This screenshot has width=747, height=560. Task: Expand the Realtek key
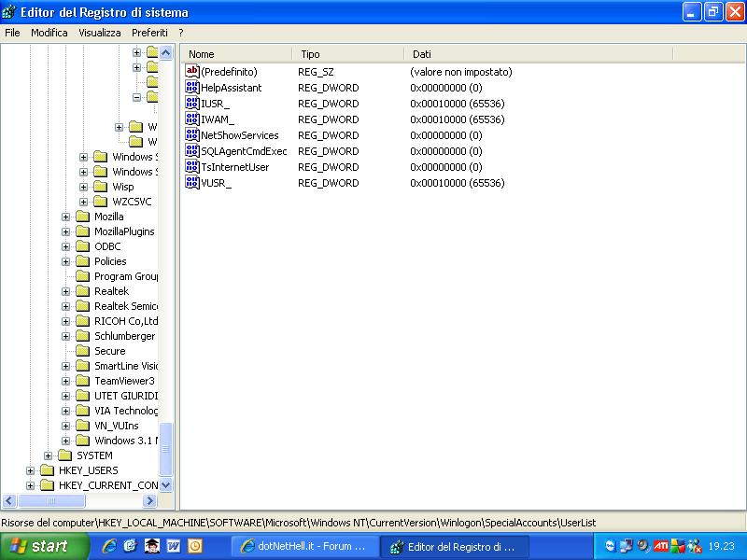(65, 291)
